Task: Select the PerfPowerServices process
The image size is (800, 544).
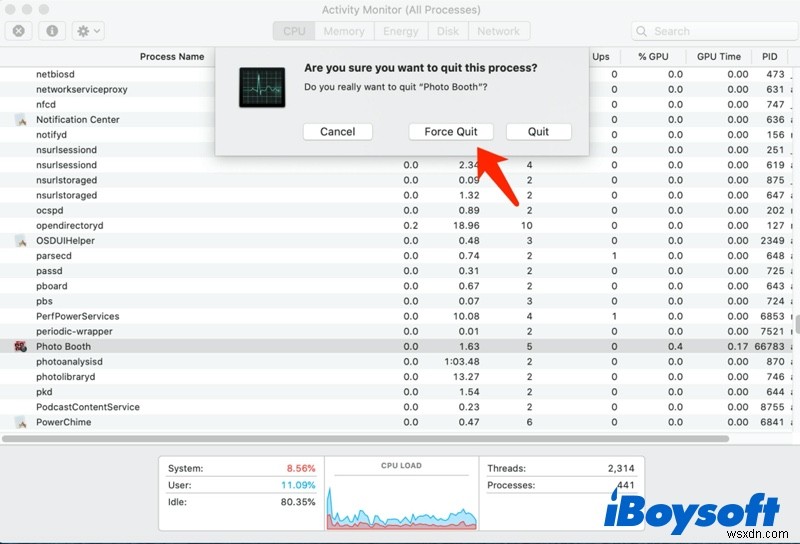Action: [x=78, y=316]
